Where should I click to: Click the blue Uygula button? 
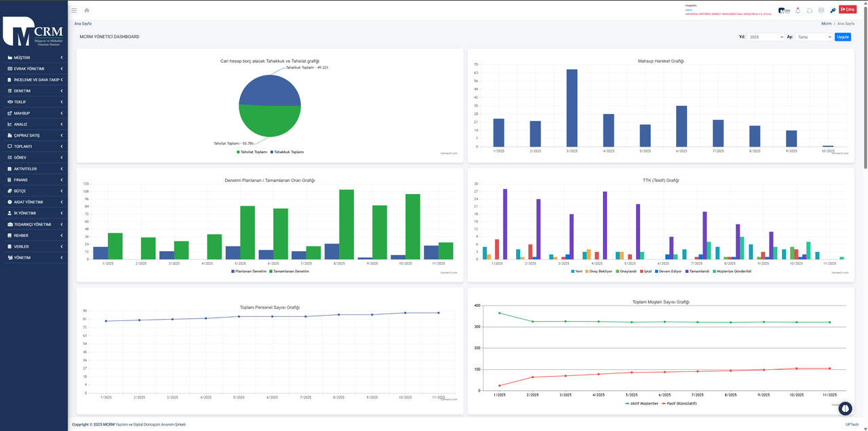843,37
